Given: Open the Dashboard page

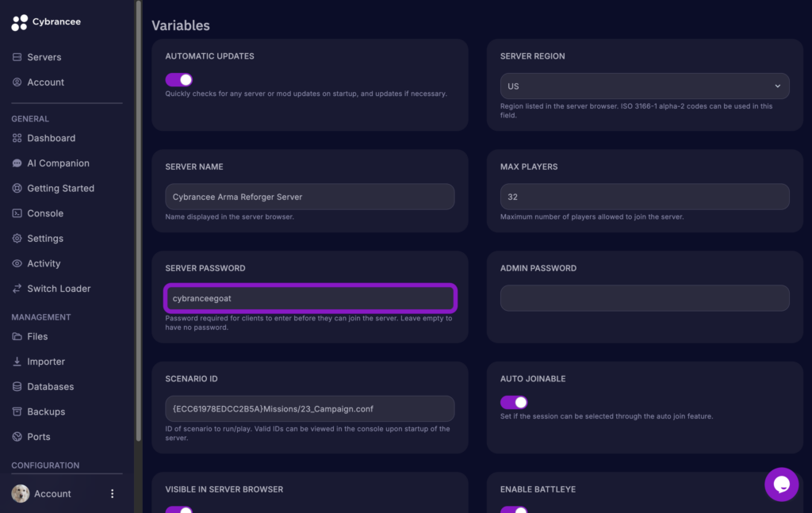Looking at the screenshot, I should click(x=52, y=138).
